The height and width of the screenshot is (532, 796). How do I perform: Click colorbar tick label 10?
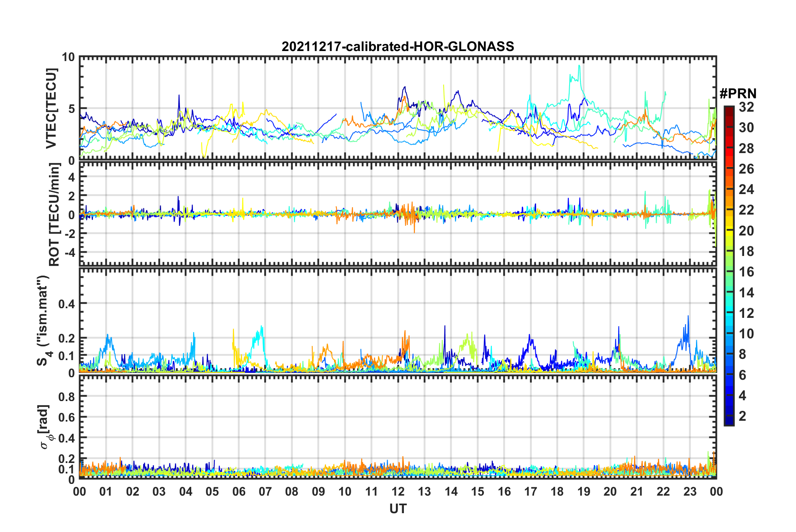(x=746, y=334)
